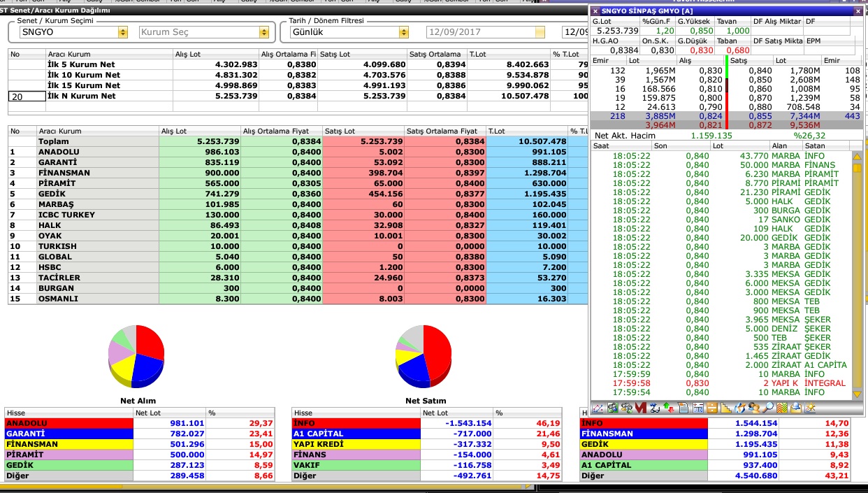This screenshot has height=493, width=868.
Task: Select the İlk N Kurum Net row
Action: (298, 96)
